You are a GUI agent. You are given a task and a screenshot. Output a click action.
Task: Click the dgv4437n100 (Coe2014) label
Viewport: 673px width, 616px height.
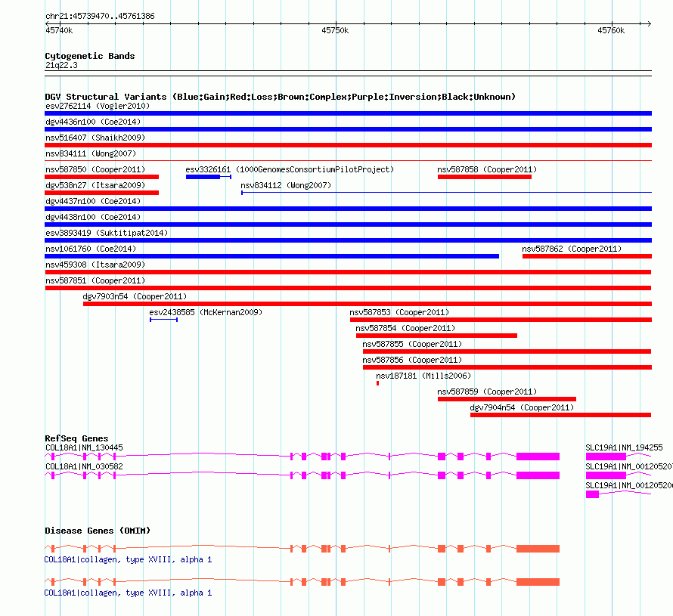coord(93,201)
